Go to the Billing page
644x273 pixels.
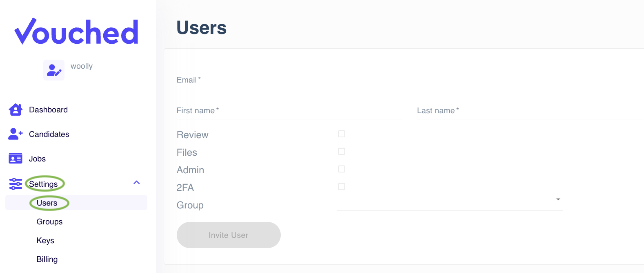pyautogui.click(x=47, y=259)
